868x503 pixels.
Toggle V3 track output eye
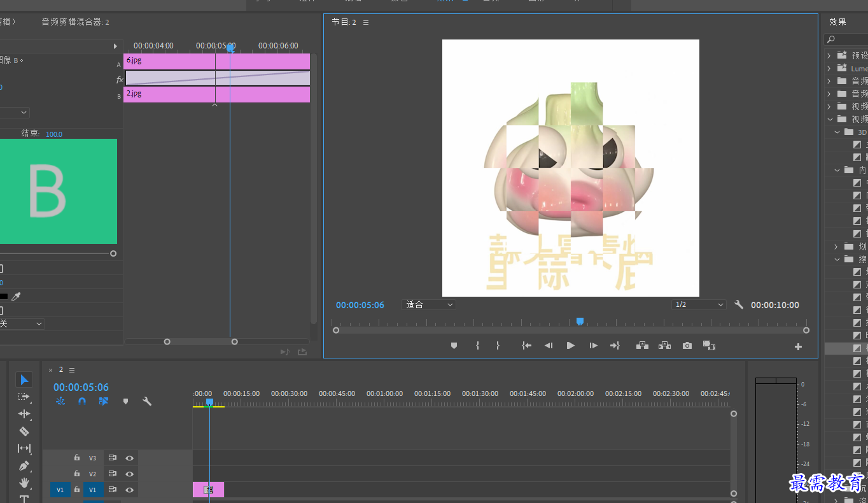coord(130,458)
